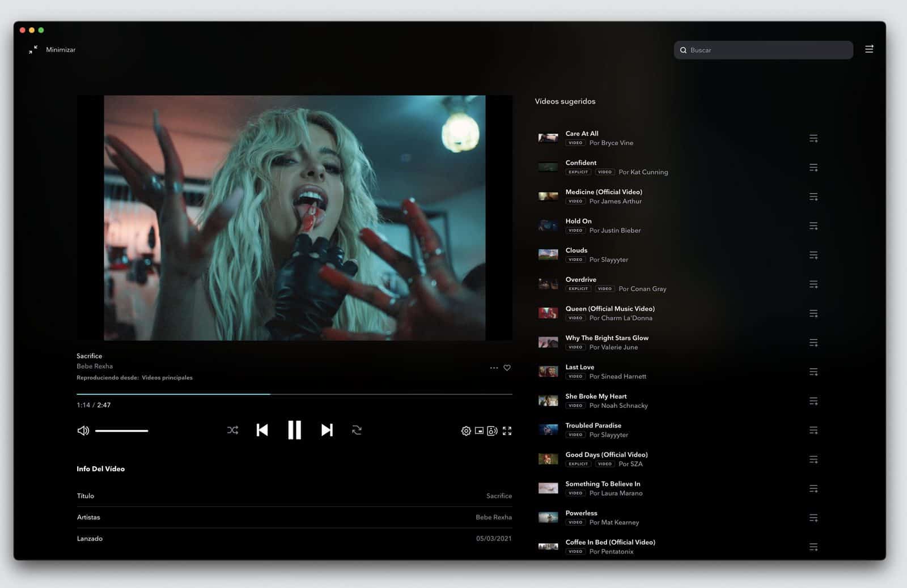
Task: Play Last Love title
Action: 580,367
